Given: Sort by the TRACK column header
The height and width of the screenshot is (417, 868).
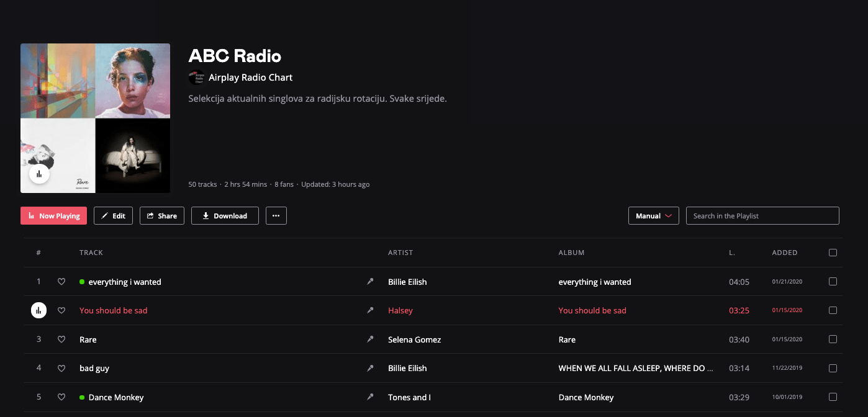Looking at the screenshot, I should pyautogui.click(x=91, y=253).
